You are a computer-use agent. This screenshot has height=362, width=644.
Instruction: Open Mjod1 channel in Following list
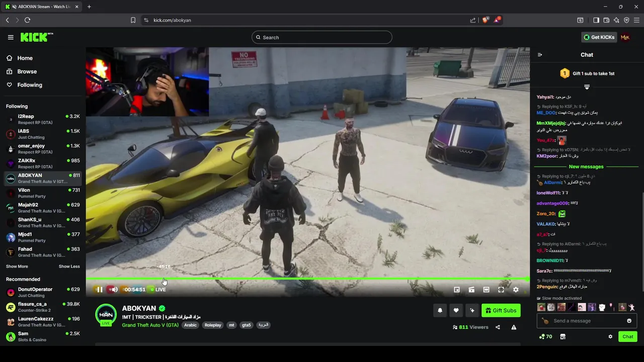pos(43,237)
